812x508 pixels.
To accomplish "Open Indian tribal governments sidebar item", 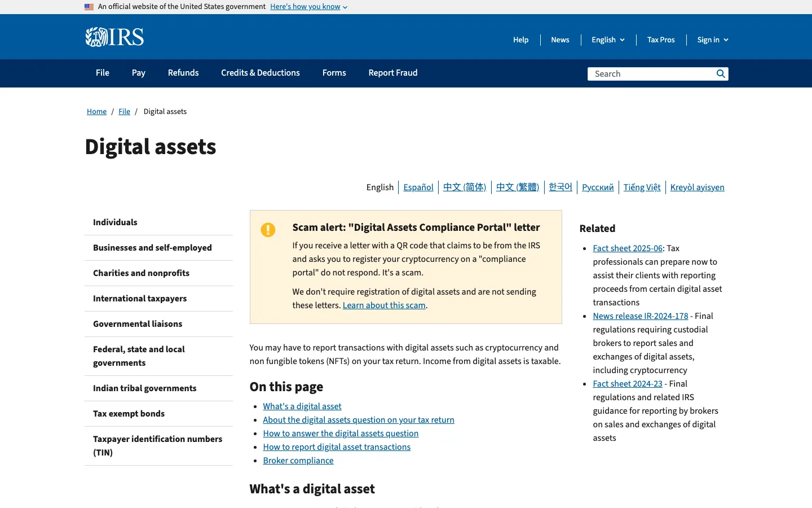I will (158, 388).
